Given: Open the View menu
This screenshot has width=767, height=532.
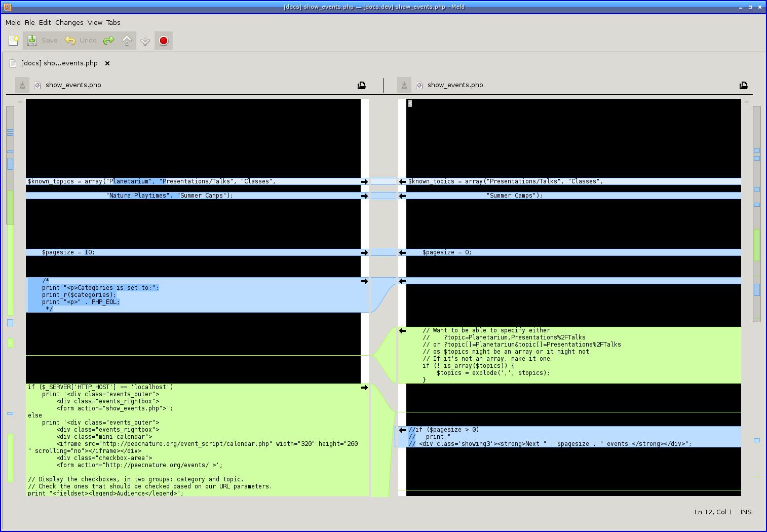Looking at the screenshot, I should tap(95, 22).
